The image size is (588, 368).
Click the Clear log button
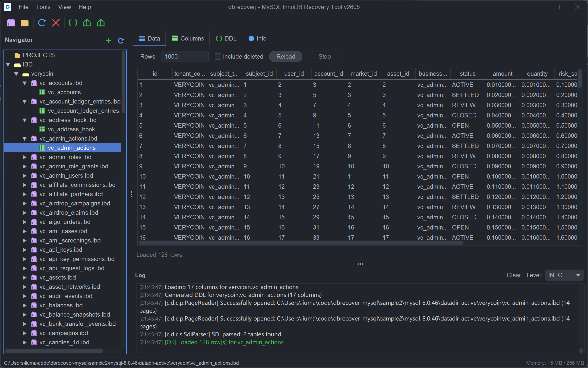(x=513, y=275)
